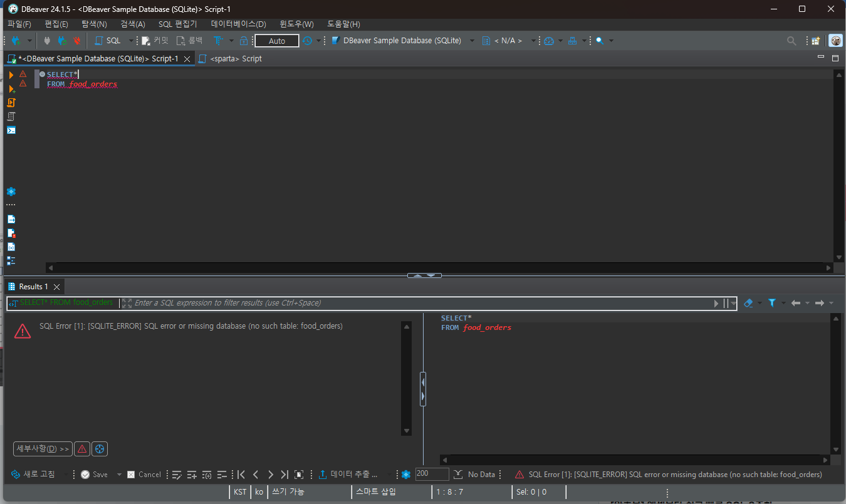Click the 커밋 (Commit) toolbar button
The image size is (846, 504).
pyautogui.click(x=155, y=41)
